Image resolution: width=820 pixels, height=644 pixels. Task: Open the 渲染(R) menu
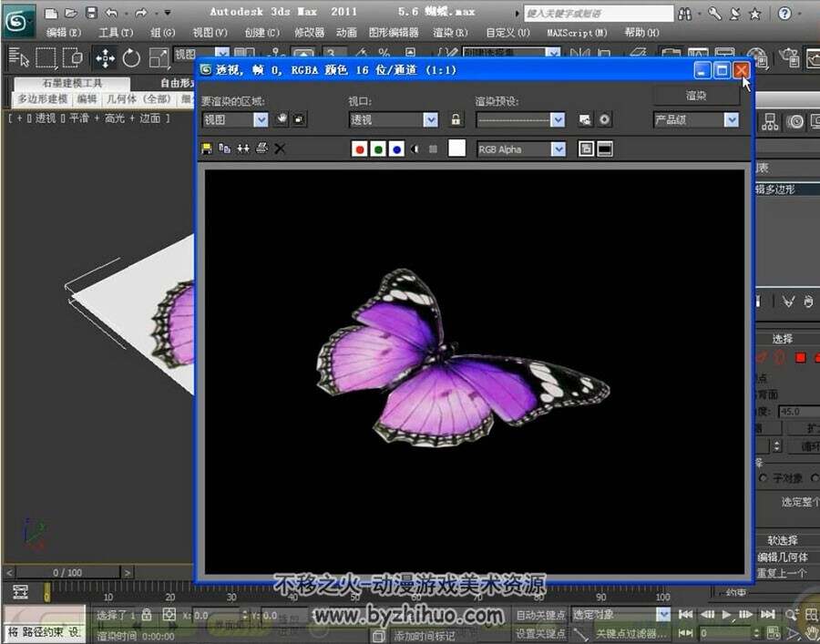450,33
